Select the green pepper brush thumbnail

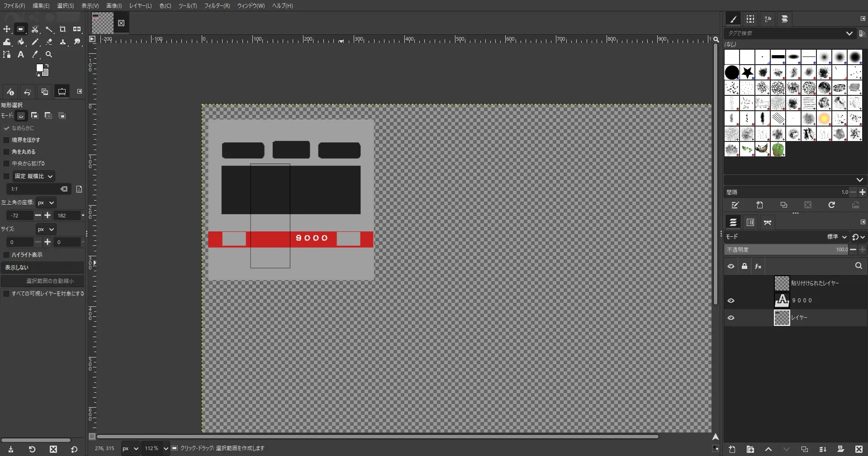tap(778, 150)
